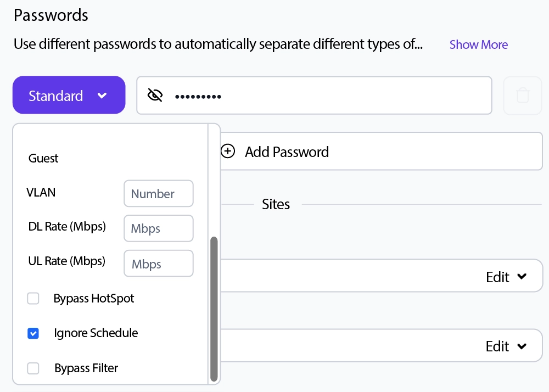Click the trash icon to delete password

(522, 95)
